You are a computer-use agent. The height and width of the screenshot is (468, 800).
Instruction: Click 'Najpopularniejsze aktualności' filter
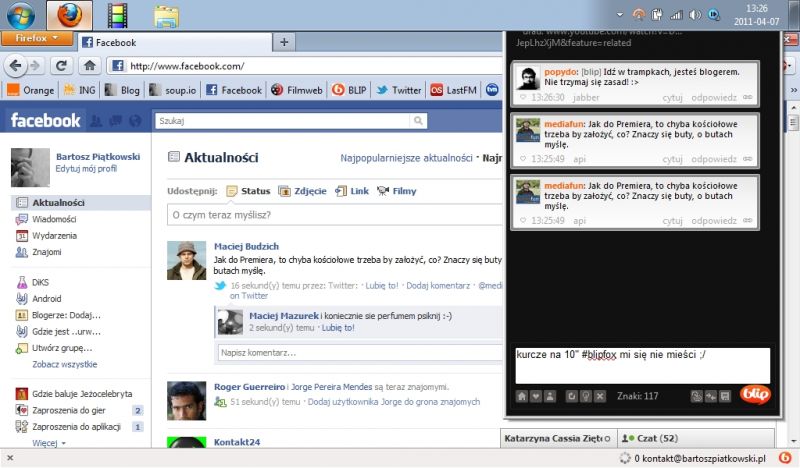pos(406,158)
